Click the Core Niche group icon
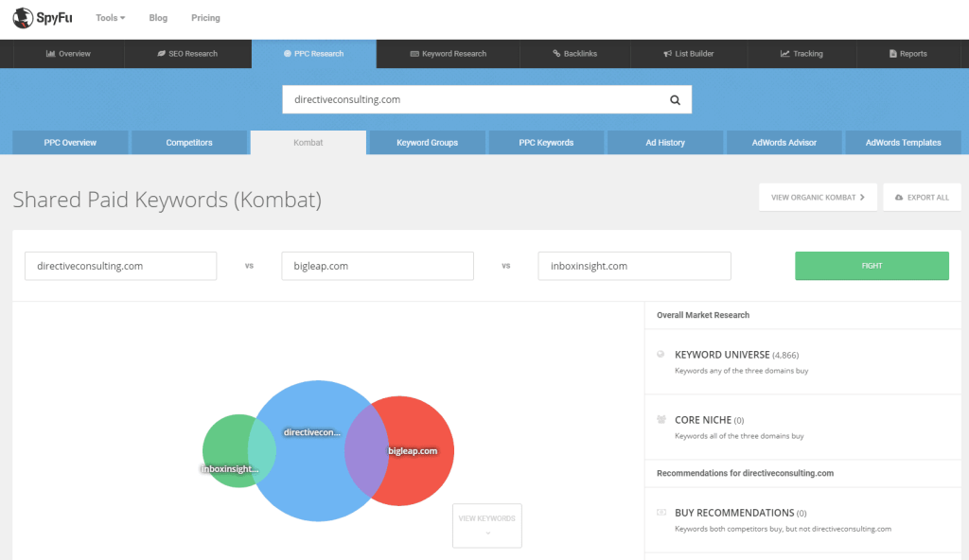Viewport: 969px width, 560px height. click(x=661, y=420)
